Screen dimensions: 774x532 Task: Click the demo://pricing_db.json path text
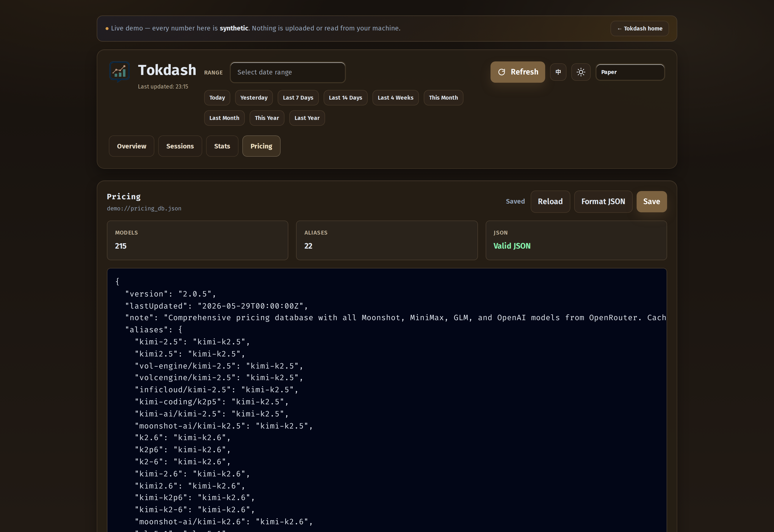(144, 209)
